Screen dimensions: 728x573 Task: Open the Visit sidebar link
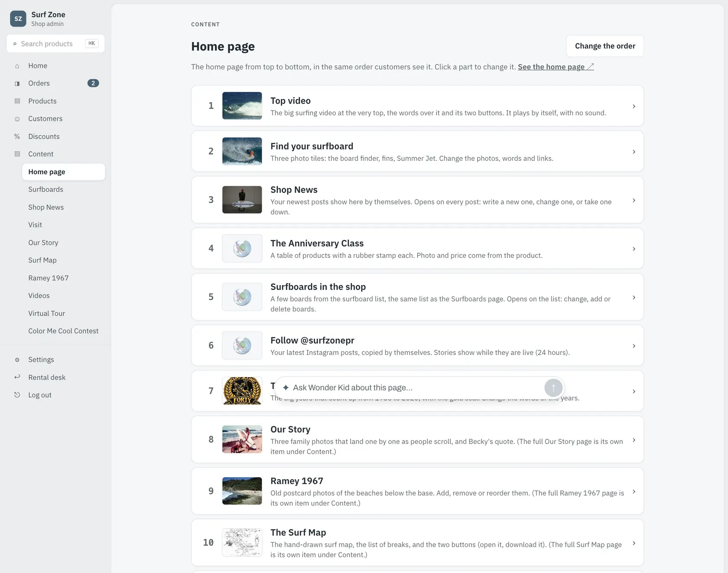tap(63, 225)
